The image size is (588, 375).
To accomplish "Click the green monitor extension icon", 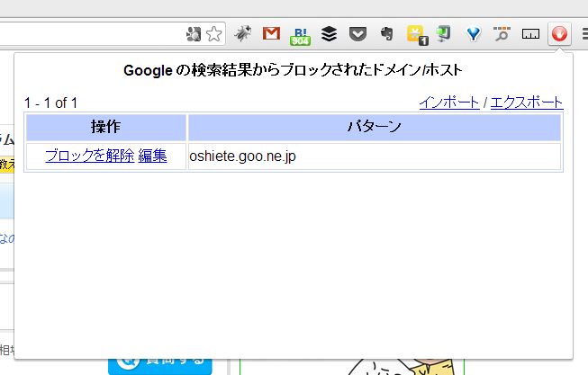I will click(444, 33).
